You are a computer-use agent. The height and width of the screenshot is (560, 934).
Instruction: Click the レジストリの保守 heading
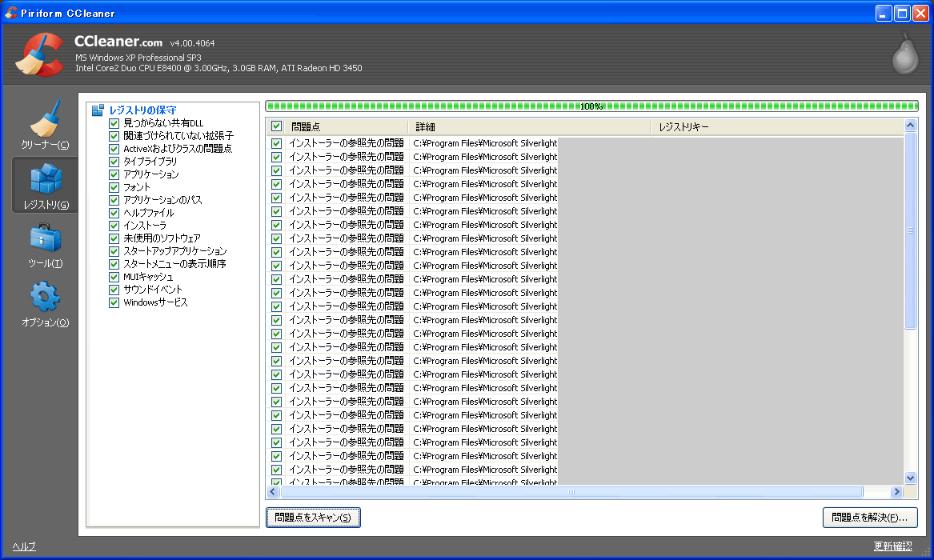click(x=143, y=110)
